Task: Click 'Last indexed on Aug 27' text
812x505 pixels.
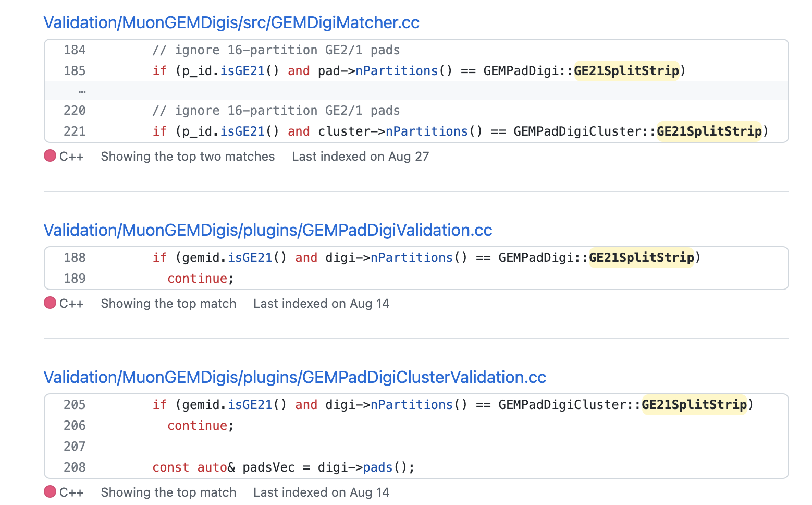Action: coord(361,157)
